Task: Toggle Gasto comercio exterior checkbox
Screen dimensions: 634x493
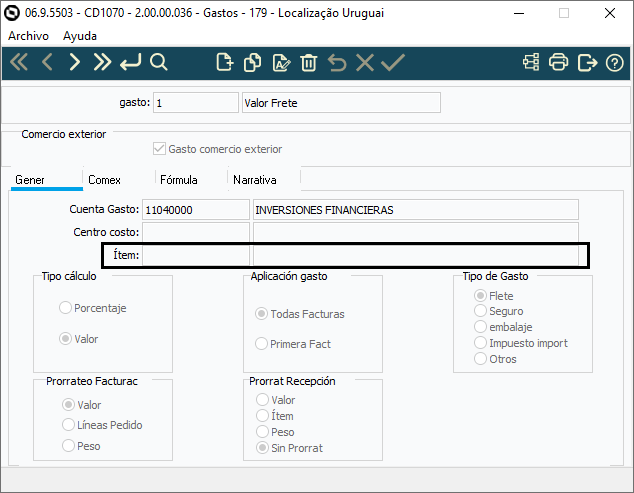Action: coord(159,149)
